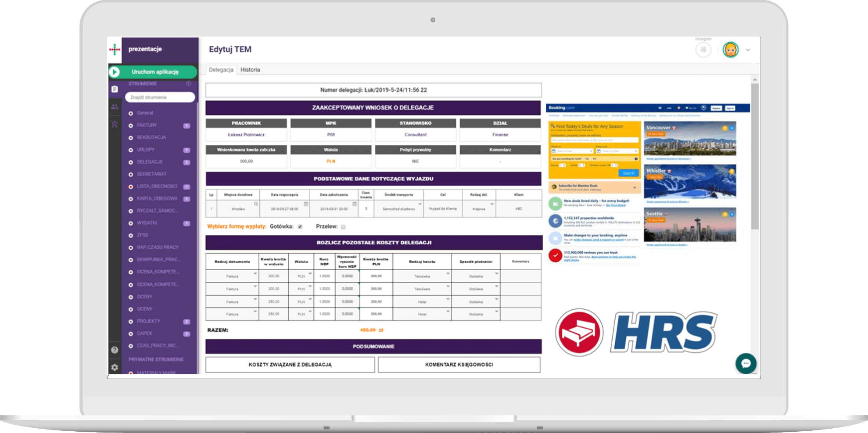This screenshot has width=868, height=433.
Task: Click the calendar icon in Data rozpoczęcia cell
Action: point(306,204)
